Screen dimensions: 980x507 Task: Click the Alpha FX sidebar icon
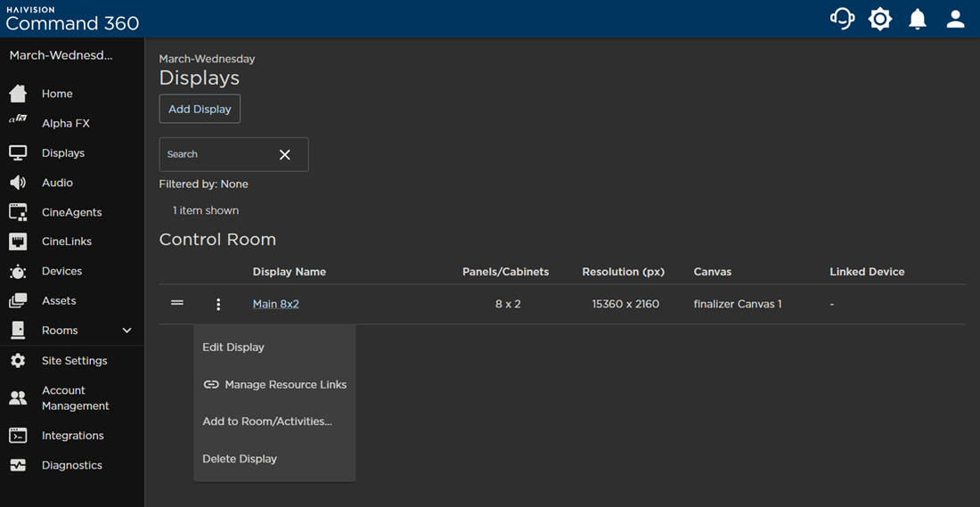18,119
